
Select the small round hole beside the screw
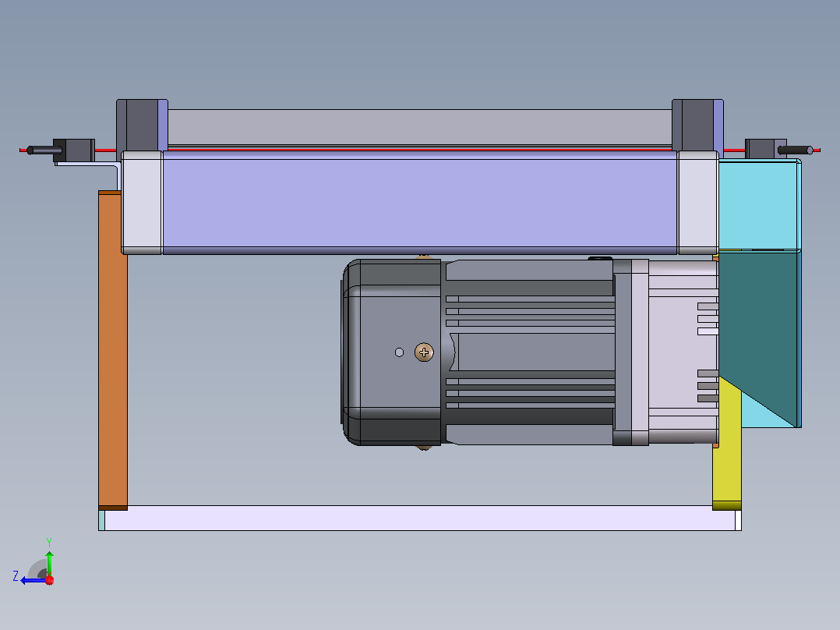click(399, 352)
